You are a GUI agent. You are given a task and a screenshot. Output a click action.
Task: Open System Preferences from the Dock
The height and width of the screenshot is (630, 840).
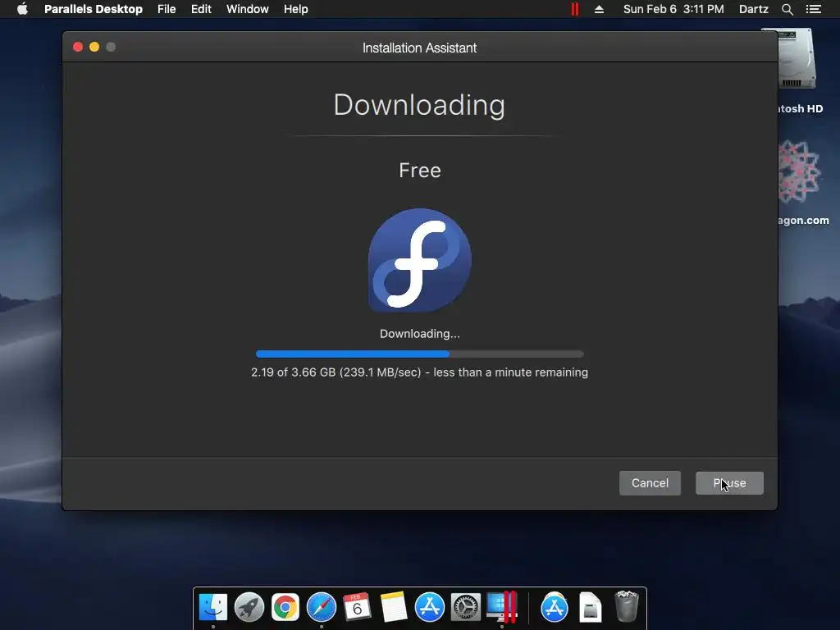click(466, 608)
